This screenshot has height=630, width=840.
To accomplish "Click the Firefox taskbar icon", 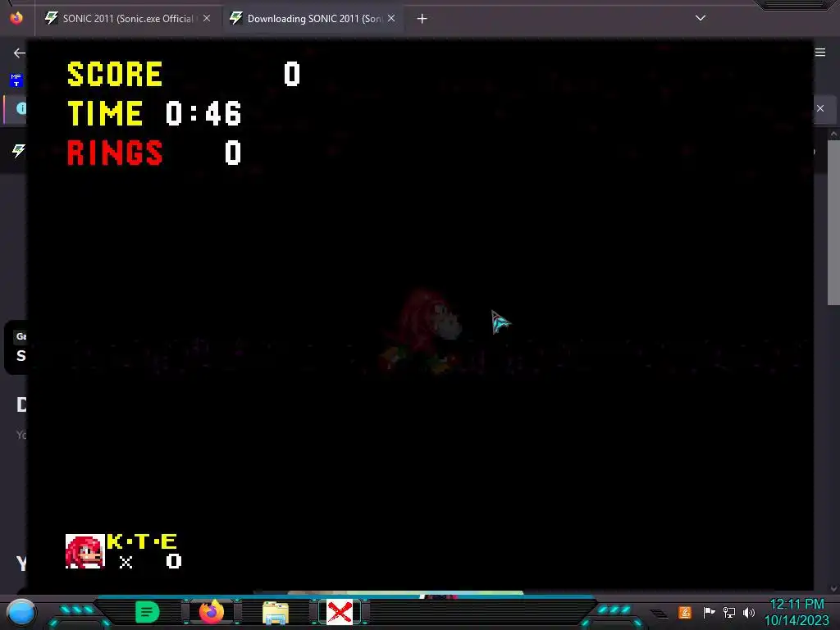I will pos(211,612).
